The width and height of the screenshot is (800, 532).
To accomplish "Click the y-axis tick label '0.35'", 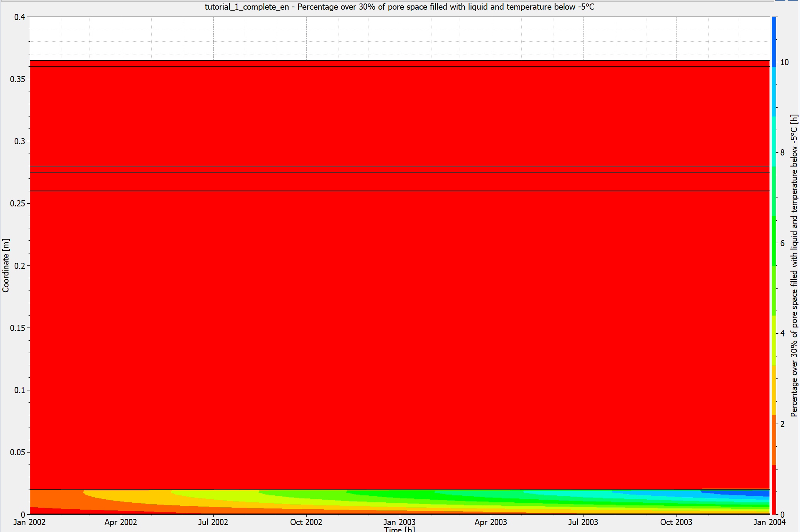I will click(17, 79).
